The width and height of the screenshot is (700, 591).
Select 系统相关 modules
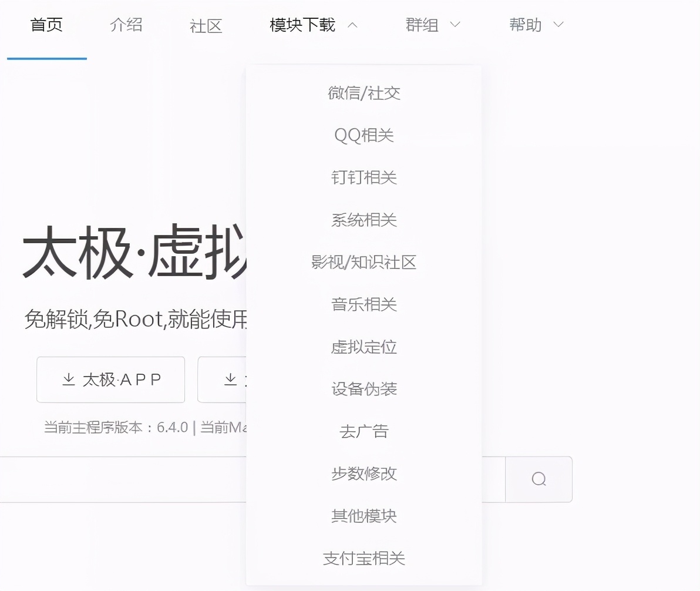(364, 220)
